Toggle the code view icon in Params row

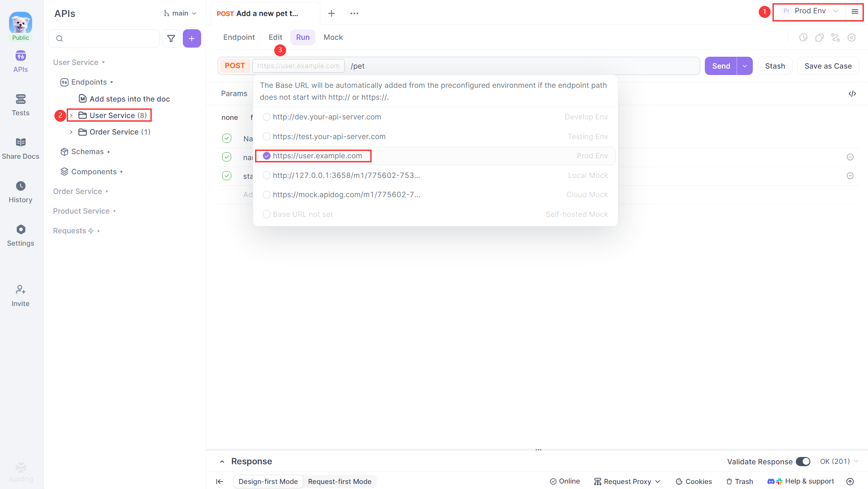[x=852, y=94]
